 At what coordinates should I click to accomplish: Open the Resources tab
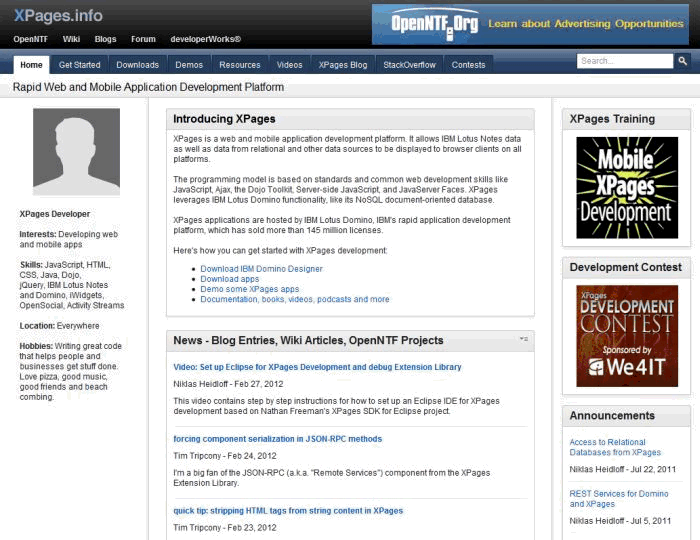click(240, 65)
